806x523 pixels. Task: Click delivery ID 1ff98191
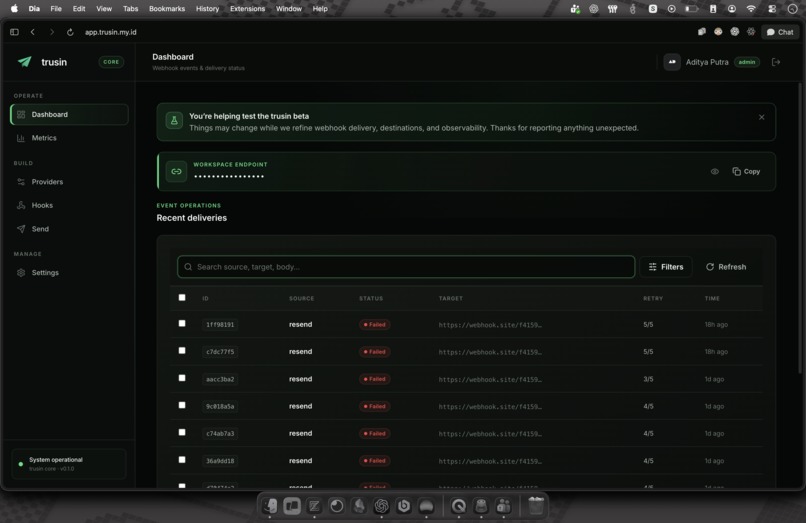pyautogui.click(x=220, y=324)
